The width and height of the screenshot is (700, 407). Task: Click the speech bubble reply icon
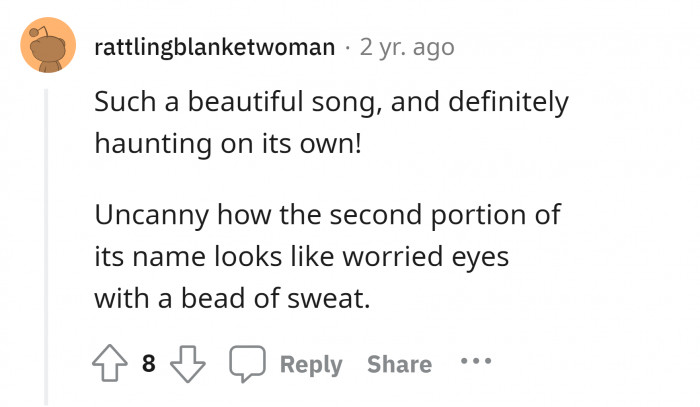(x=244, y=364)
